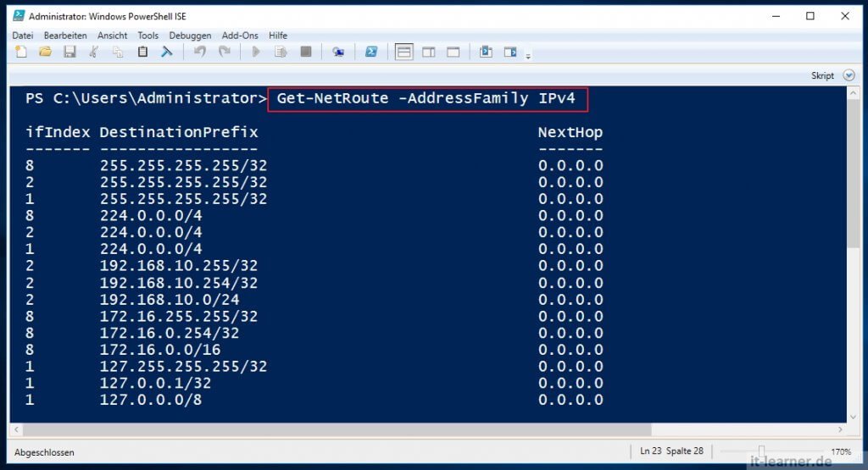Click the 170% zoom value
The height and width of the screenshot is (470, 868).
tap(841, 451)
